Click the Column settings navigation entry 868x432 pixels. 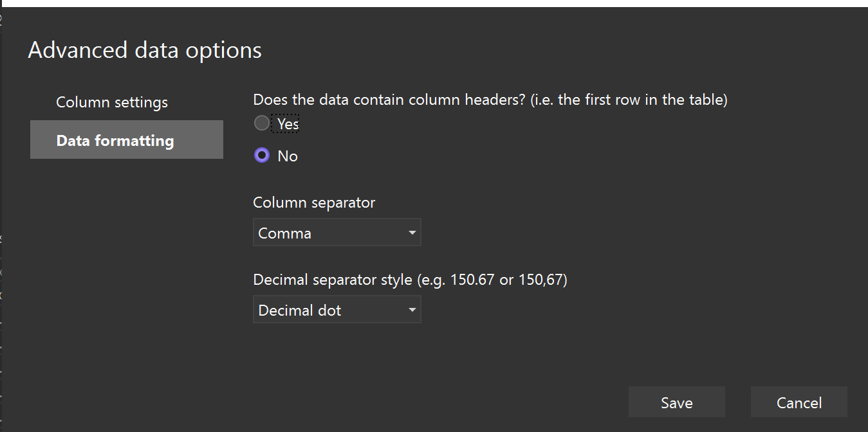[112, 102]
